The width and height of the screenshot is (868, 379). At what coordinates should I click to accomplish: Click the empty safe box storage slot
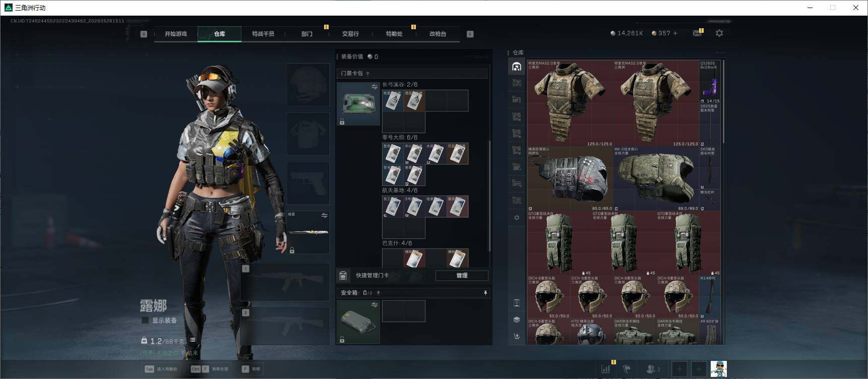tap(404, 311)
